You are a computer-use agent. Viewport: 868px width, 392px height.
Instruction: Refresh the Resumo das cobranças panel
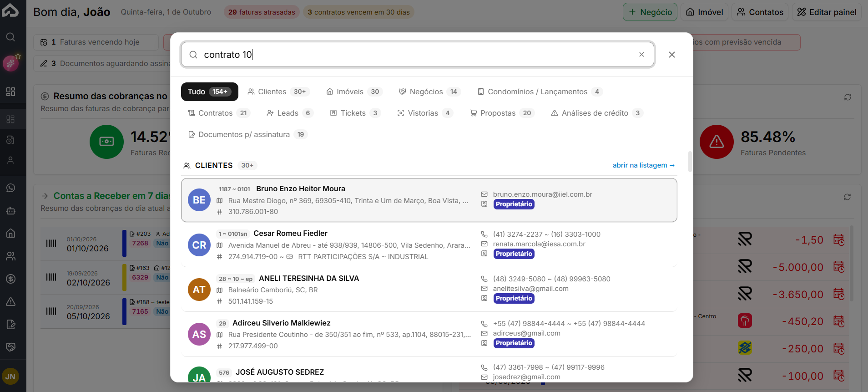[848, 97]
